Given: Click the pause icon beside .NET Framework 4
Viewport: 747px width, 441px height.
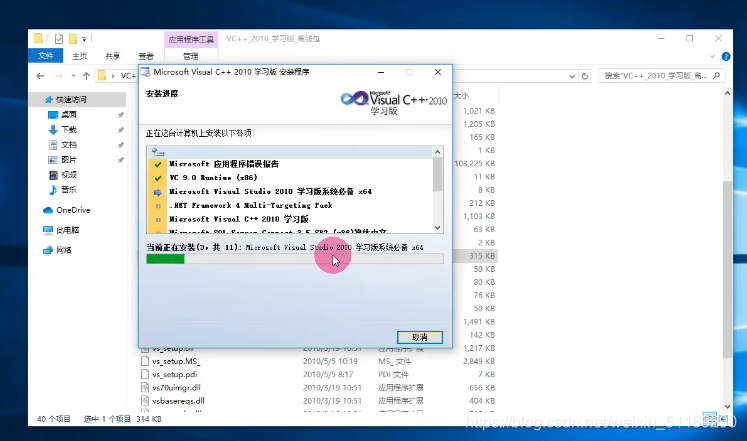Looking at the screenshot, I should (x=158, y=206).
